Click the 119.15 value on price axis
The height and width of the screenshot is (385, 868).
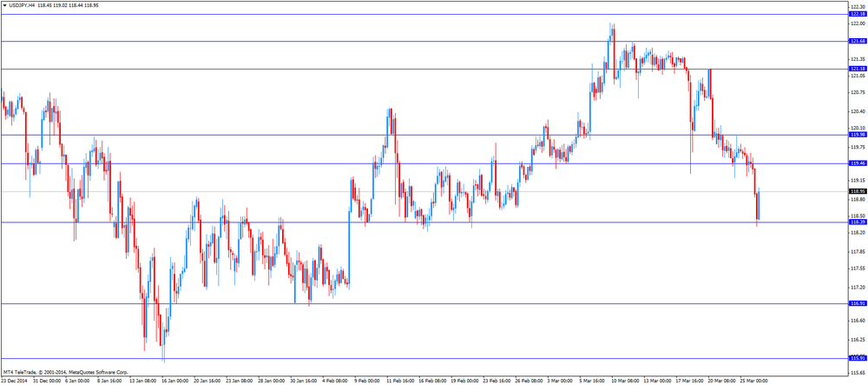point(858,181)
